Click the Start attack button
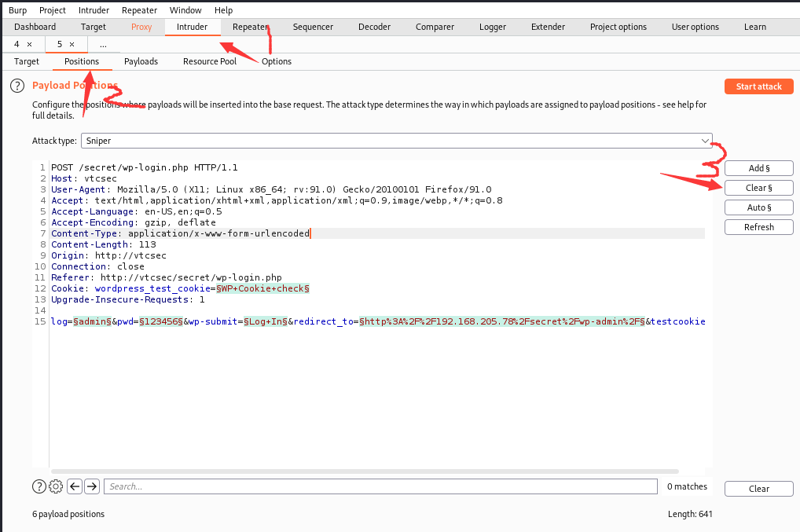800x532 pixels. click(x=758, y=86)
